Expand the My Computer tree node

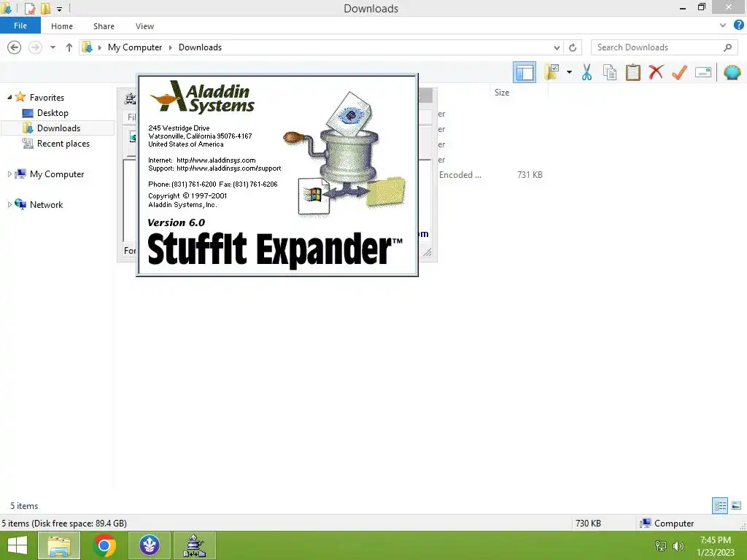9,174
